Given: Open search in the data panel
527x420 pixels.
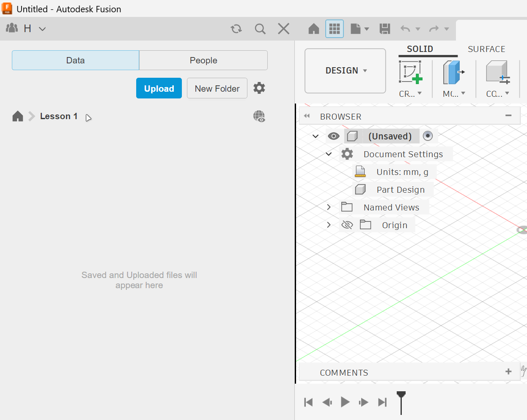Looking at the screenshot, I should (x=260, y=29).
